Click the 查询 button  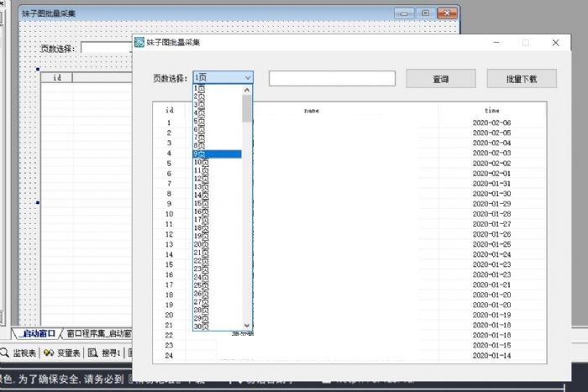coord(440,79)
